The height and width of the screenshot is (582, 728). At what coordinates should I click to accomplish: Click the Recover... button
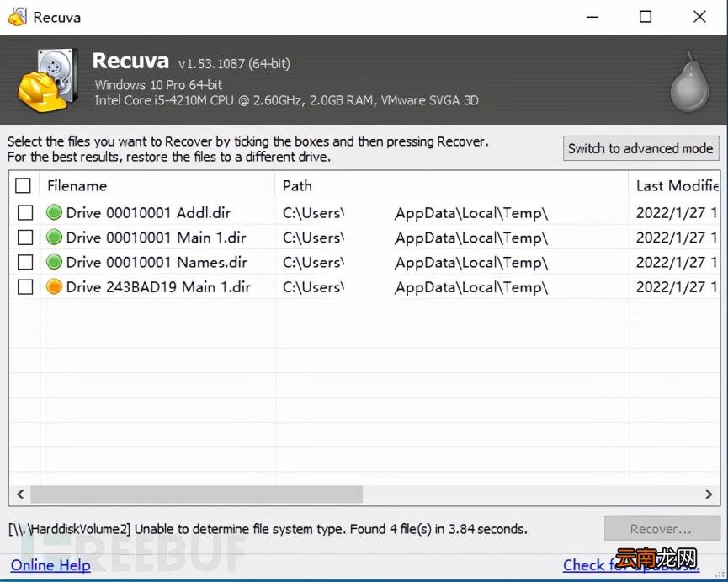coord(662,529)
